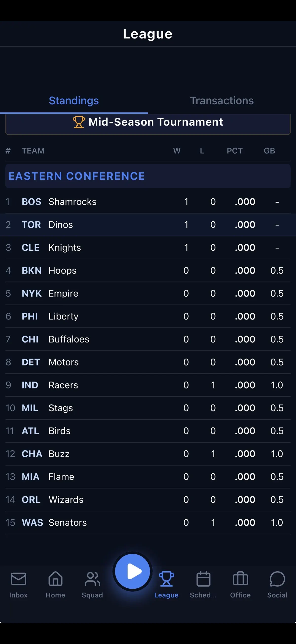296x644 pixels.
Task: Open the TOR Dinos team row
Action: (148, 225)
